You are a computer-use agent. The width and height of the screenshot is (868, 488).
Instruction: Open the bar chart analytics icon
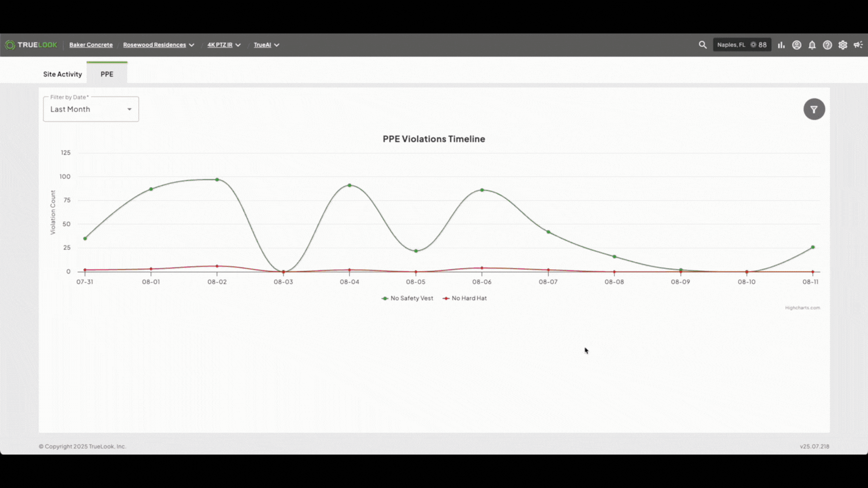(x=781, y=45)
